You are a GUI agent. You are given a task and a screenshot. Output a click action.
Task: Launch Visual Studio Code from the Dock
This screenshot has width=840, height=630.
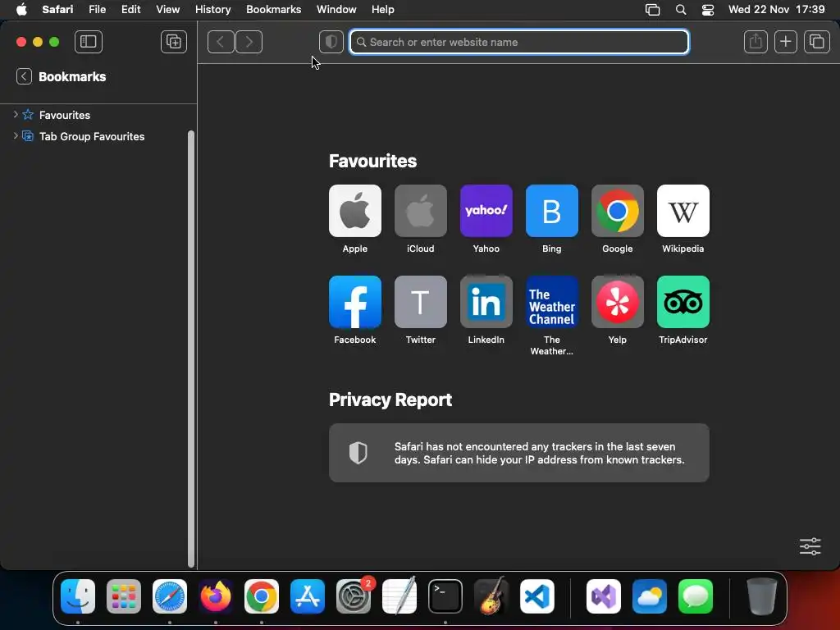[536, 596]
